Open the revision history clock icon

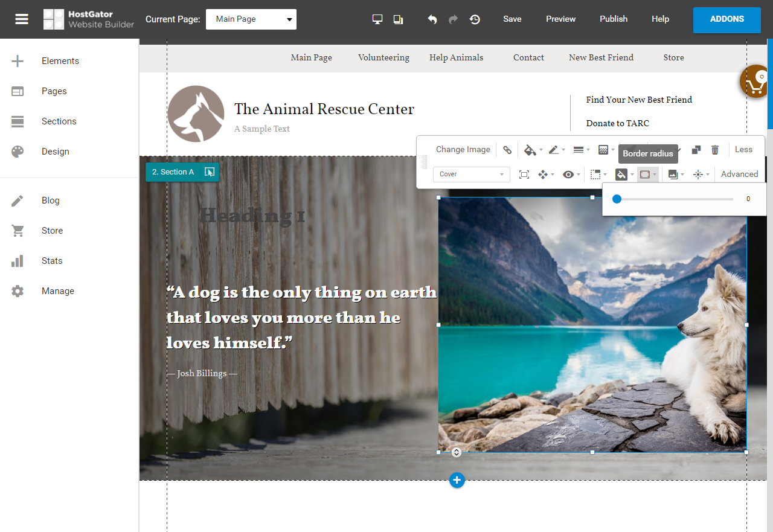[475, 19]
